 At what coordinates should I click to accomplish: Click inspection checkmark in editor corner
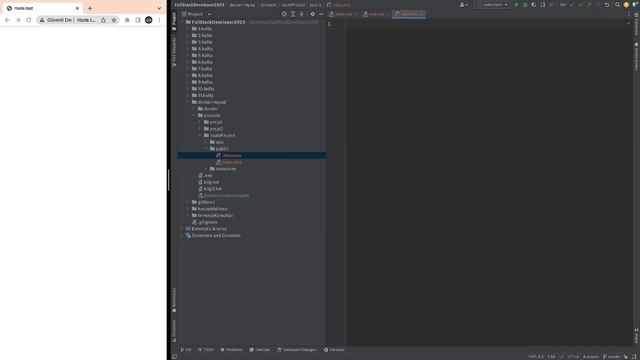click(x=629, y=23)
